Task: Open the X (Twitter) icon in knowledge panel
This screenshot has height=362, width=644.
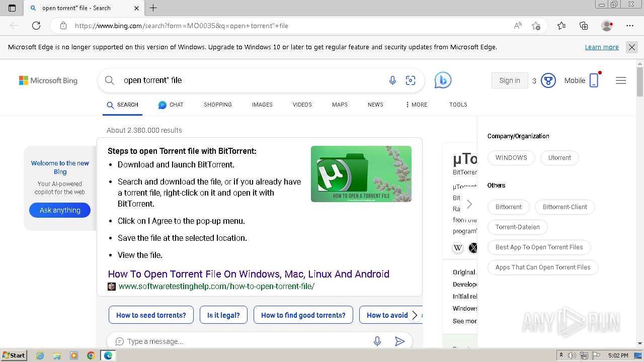Action: click(x=473, y=248)
